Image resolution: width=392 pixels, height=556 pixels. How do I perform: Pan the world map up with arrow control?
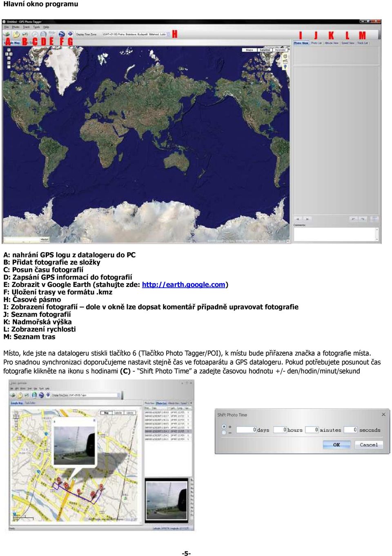[9, 50]
